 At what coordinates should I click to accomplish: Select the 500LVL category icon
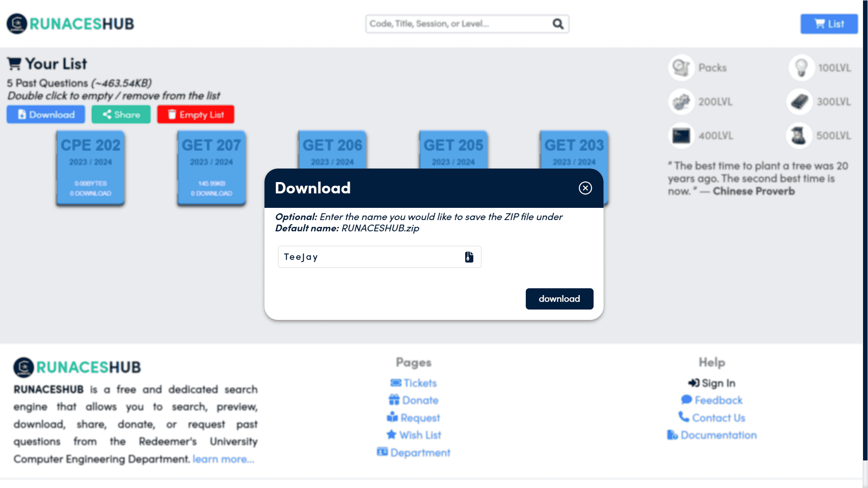click(x=799, y=136)
